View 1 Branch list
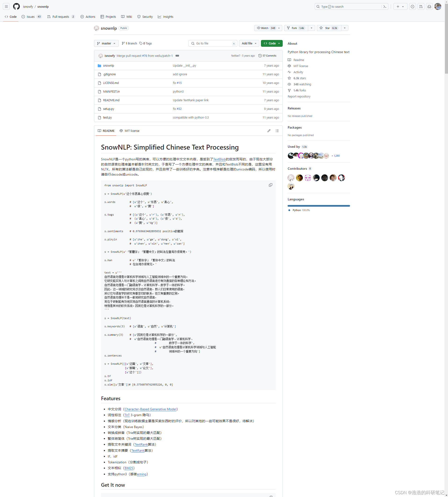Viewport: 448px width, 497px height. pos(129,43)
